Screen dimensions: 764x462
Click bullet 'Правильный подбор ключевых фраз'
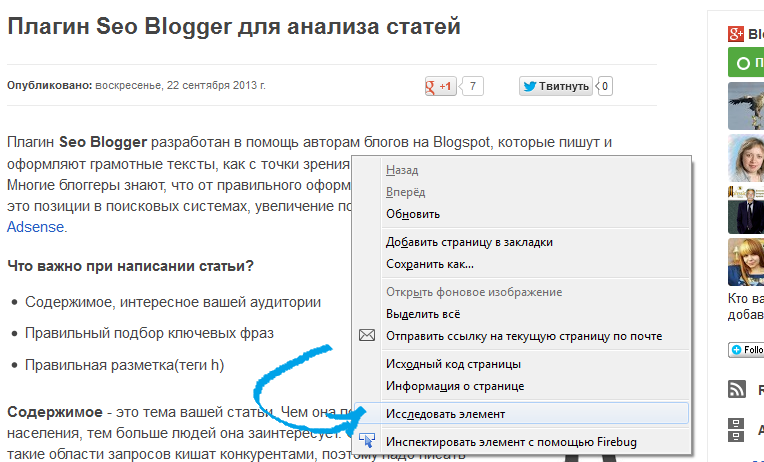(150, 333)
